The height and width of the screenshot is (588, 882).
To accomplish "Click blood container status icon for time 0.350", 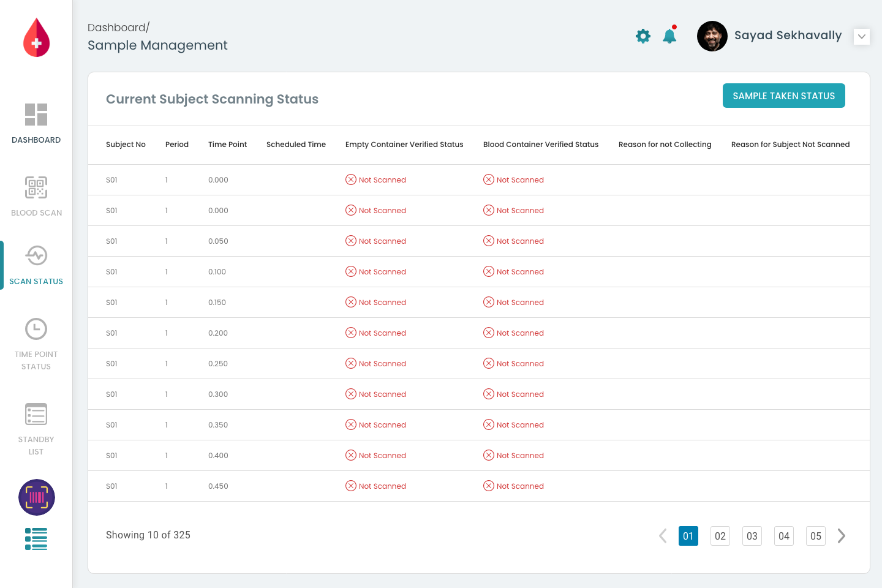I will [489, 424].
